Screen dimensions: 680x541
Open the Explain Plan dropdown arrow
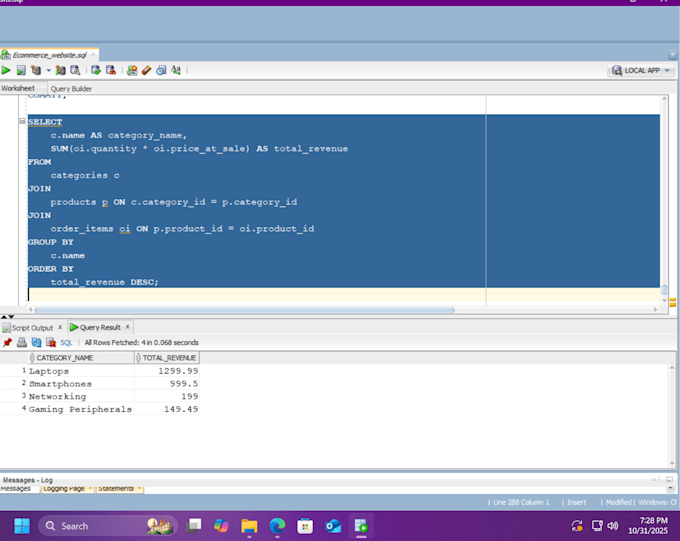point(48,70)
